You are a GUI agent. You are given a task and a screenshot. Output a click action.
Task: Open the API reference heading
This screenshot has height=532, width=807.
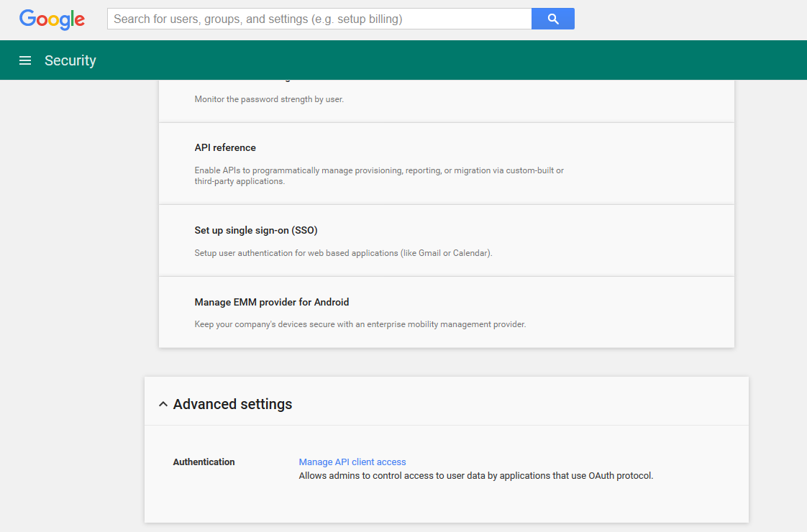(225, 147)
